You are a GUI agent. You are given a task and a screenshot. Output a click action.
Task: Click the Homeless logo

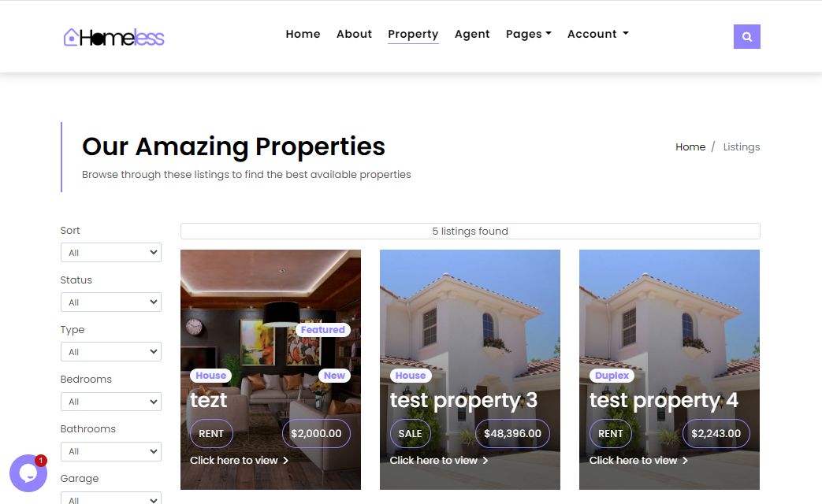(113, 37)
